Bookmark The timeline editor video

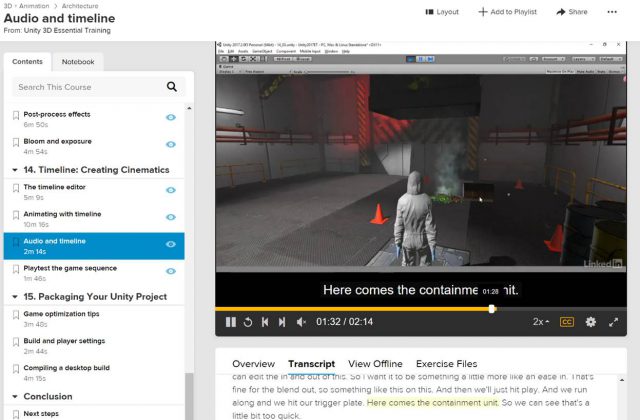pyautogui.click(x=16, y=188)
